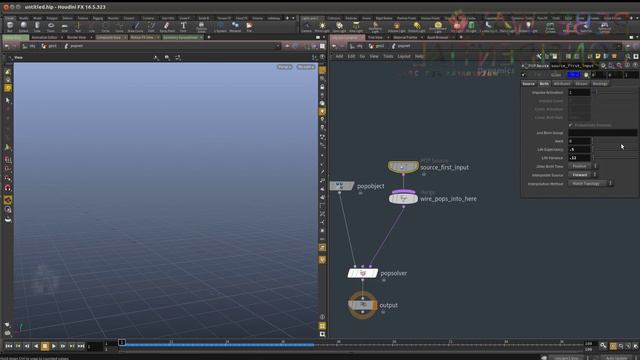Click the output node
This screenshot has height=360, width=640.
(362, 305)
